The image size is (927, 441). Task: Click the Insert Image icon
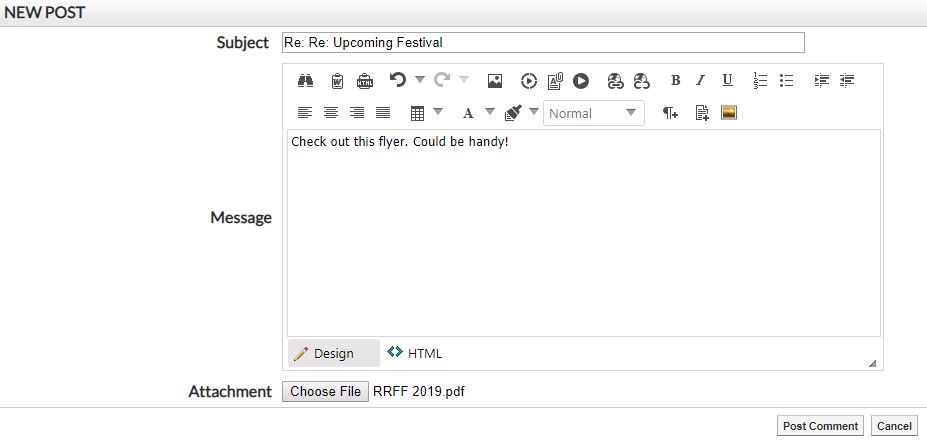[494, 81]
